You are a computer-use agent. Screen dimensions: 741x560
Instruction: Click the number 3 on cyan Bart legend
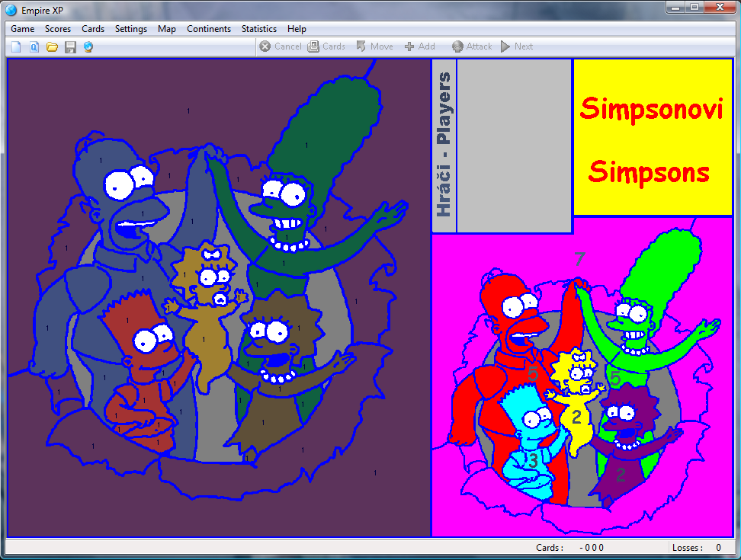(x=534, y=460)
